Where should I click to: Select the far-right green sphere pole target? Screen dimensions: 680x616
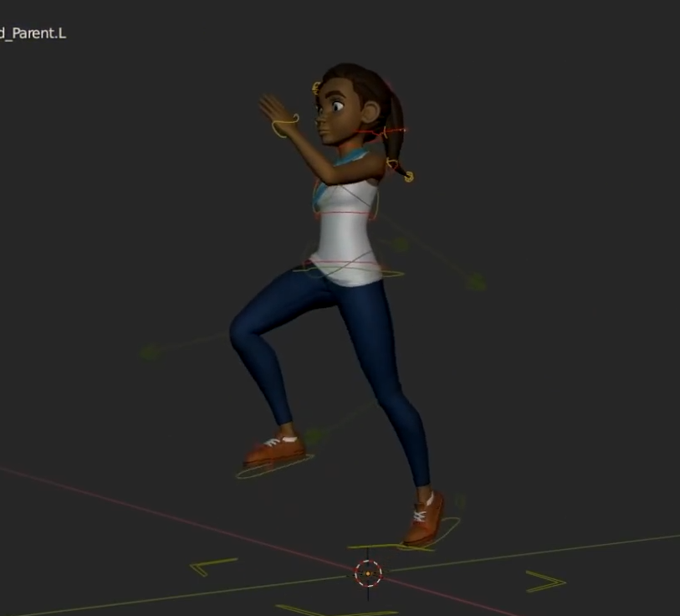pyautogui.click(x=476, y=282)
